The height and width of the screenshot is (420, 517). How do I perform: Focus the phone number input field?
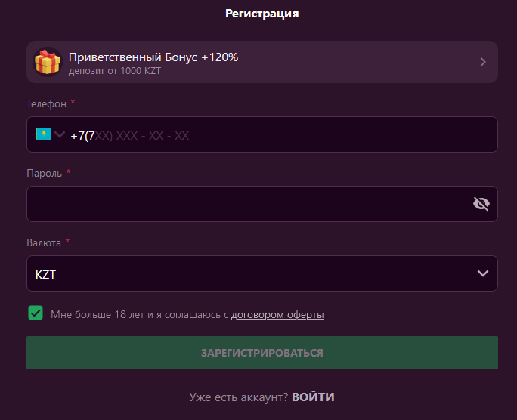tap(262, 134)
